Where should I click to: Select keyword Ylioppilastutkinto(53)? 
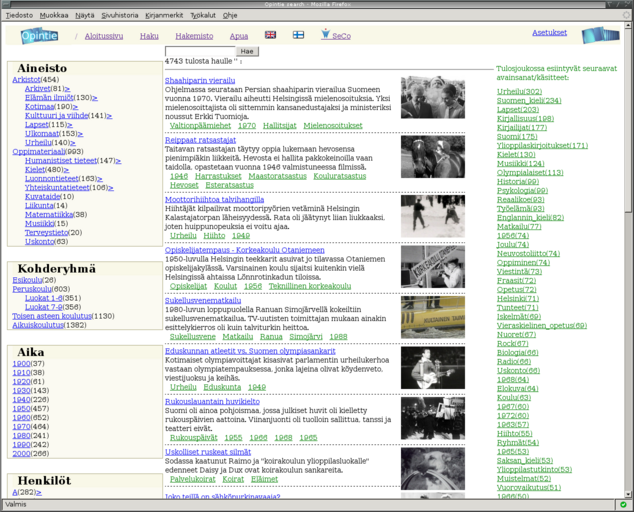coord(534,470)
